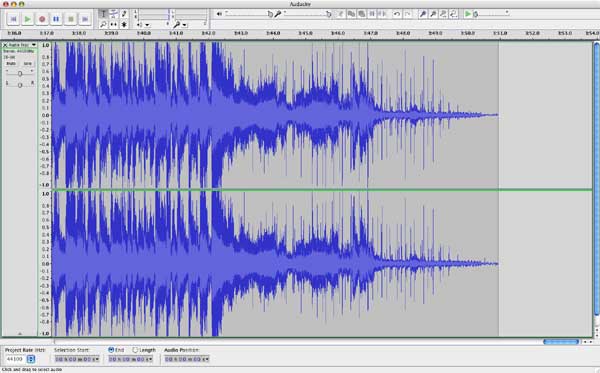Click the microphone icon in mixer toolbar

278,14
